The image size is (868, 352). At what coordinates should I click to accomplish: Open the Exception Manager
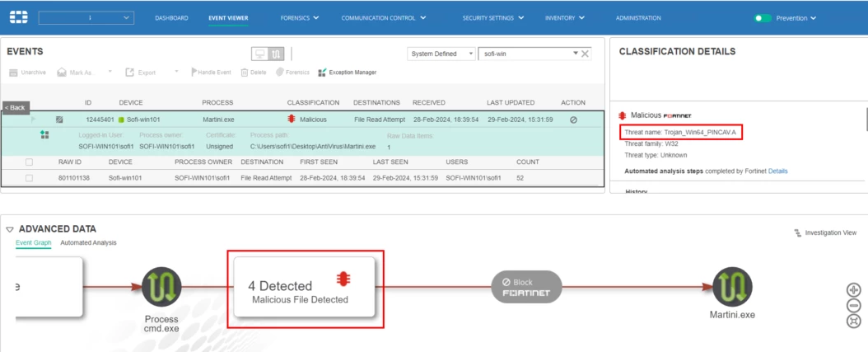tap(348, 72)
